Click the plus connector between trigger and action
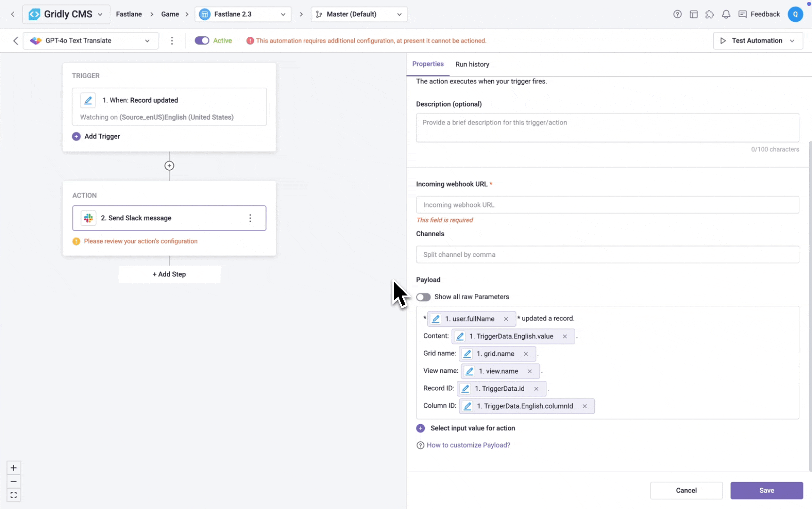Screen dimensions: 812x509 (x=169, y=166)
